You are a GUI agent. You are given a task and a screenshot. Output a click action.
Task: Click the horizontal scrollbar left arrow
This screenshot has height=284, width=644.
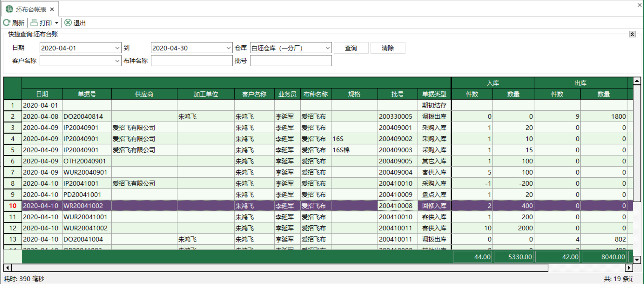click(7, 268)
